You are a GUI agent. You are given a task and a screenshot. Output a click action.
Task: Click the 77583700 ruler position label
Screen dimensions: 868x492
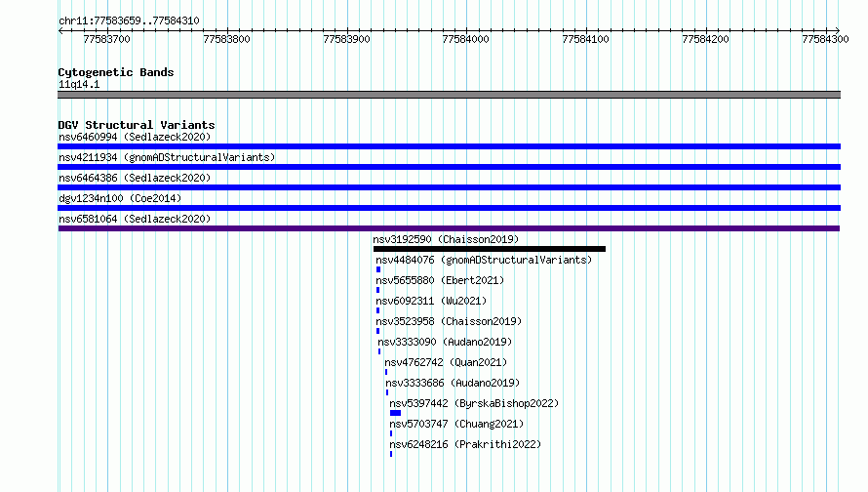pos(107,39)
